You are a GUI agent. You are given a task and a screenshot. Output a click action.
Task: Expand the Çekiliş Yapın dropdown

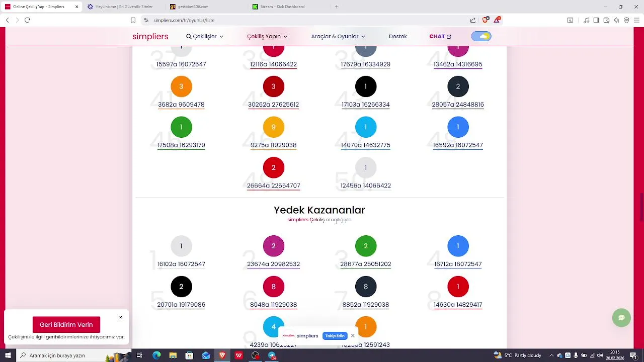click(x=267, y=36)
